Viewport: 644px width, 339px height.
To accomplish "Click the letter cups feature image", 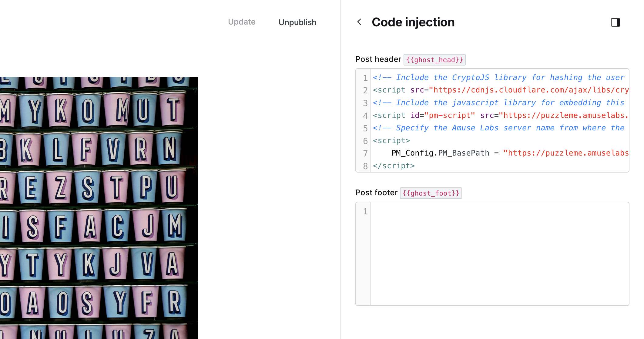I will point(99,208).
